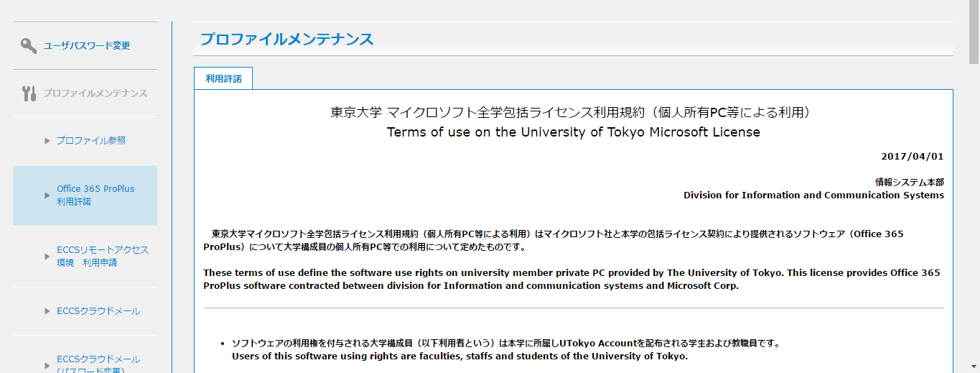Click the arrow before プロファイル参照
The image size is (980, 373).
coord(47,141)
